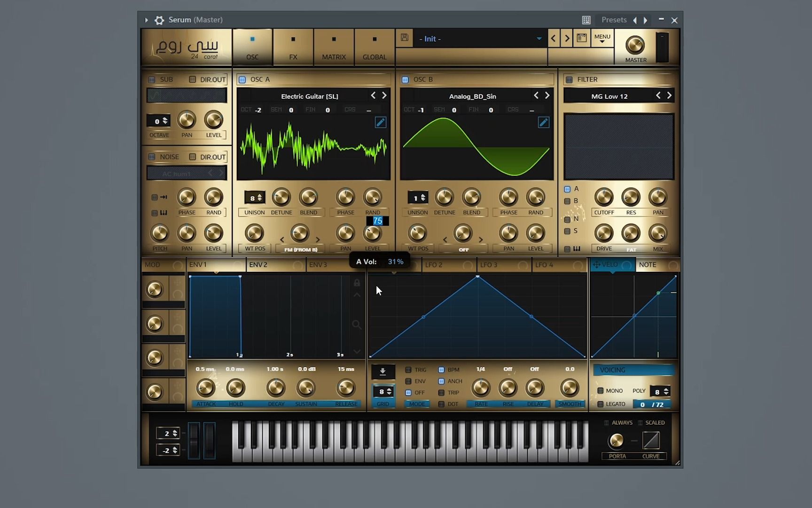
Task: Load previous preset with left arrow
Action: [554, 39]
